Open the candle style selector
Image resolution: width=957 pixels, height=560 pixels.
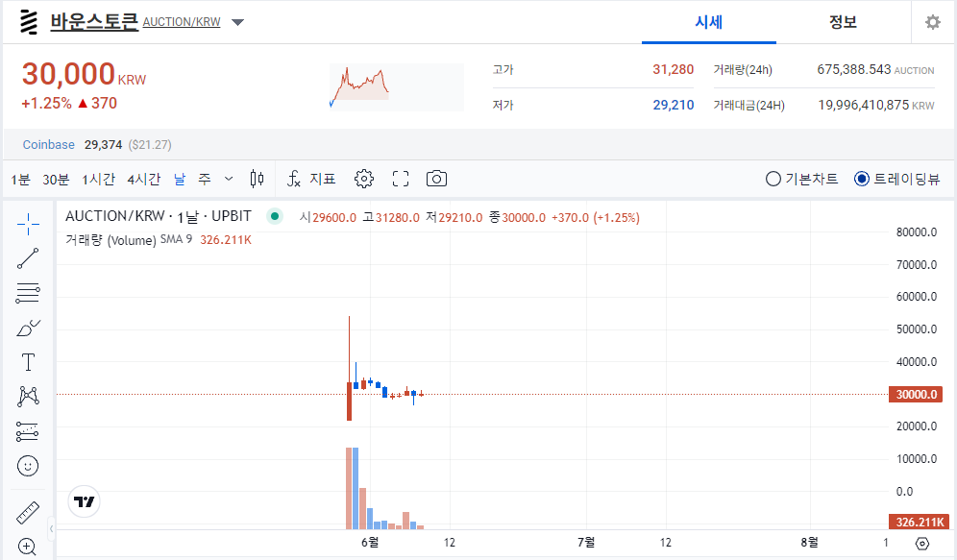257,179
